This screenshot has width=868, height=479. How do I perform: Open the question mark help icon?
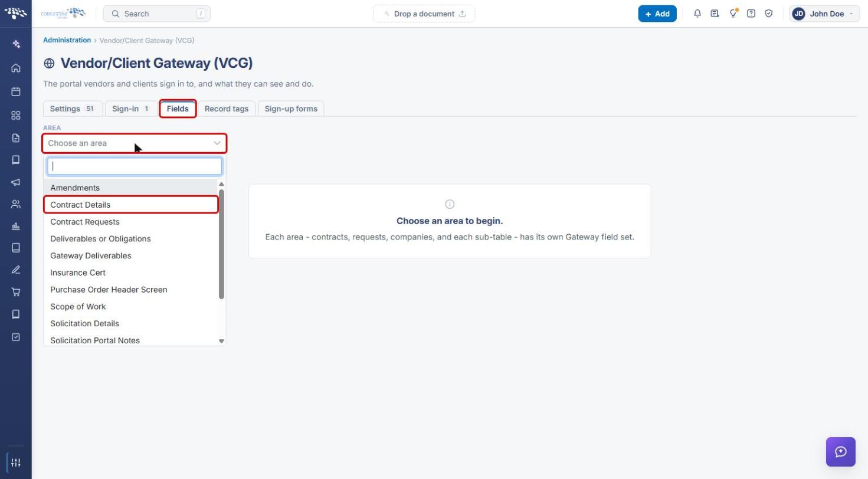click(x=751, y=14)
